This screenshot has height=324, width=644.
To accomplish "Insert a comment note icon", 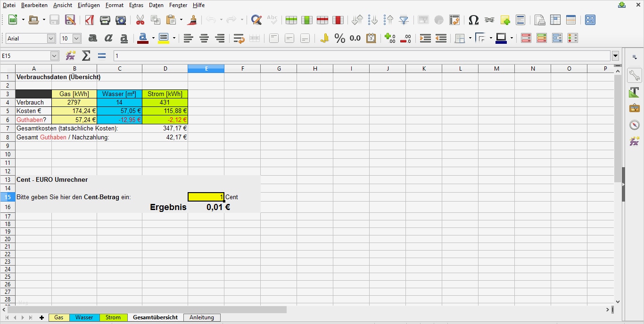I will pyautogui.click(x=505, y=20).
